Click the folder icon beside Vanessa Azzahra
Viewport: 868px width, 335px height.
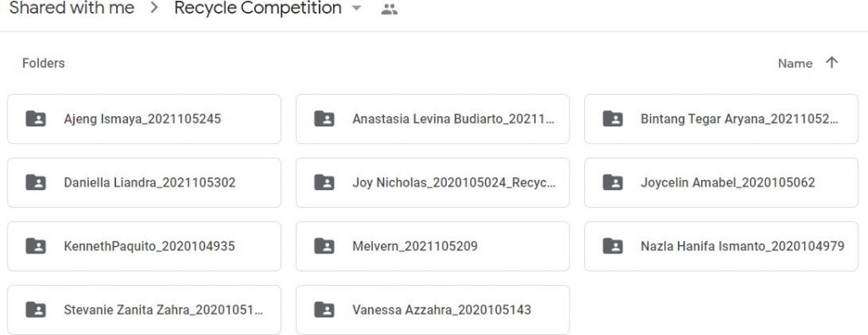(x=325, y=310)
